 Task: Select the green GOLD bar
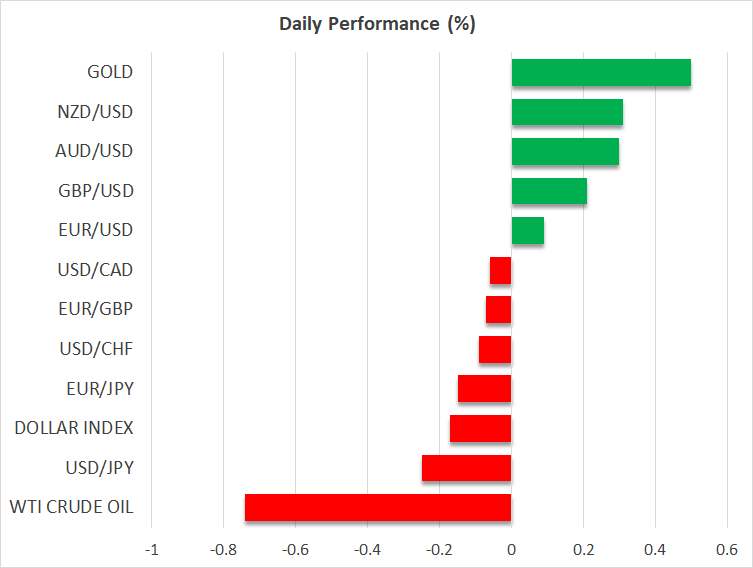601,73
